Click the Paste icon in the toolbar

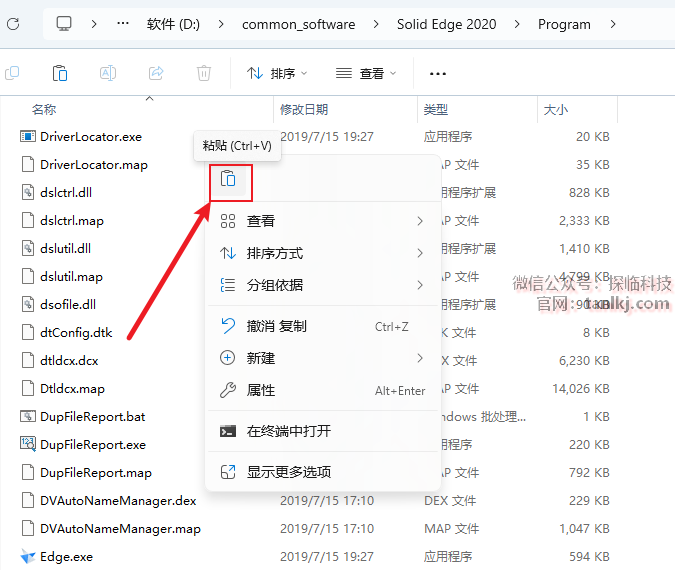(59, 73)
